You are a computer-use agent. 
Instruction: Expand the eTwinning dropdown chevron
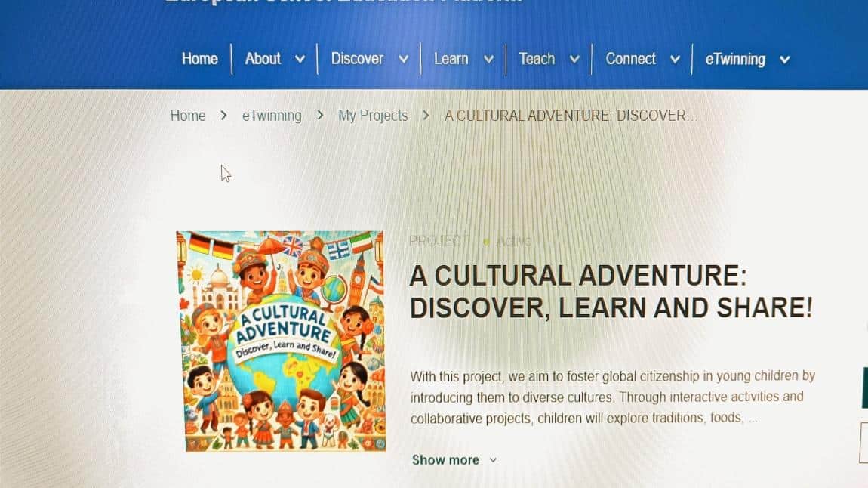(x=785, y=59)
